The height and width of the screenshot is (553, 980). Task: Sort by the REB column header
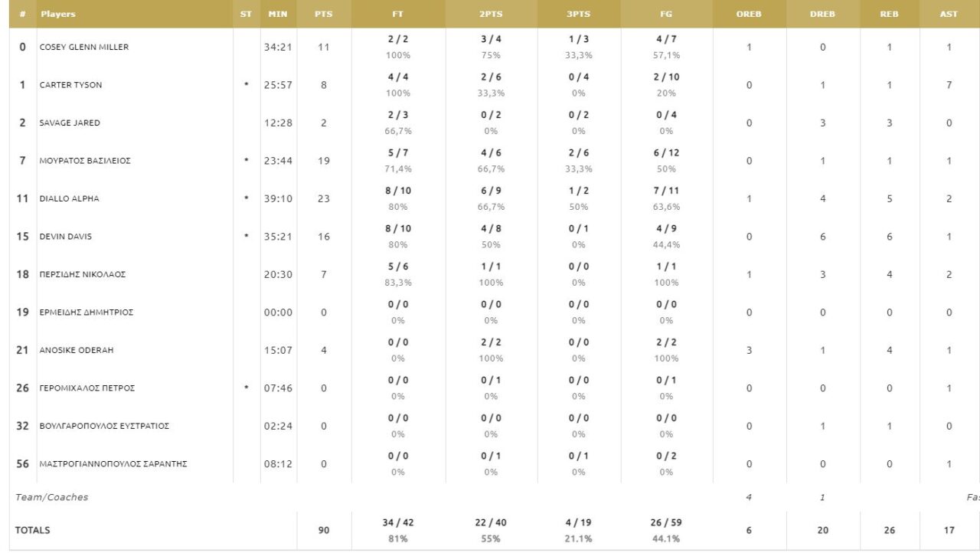tap(889, 14)
